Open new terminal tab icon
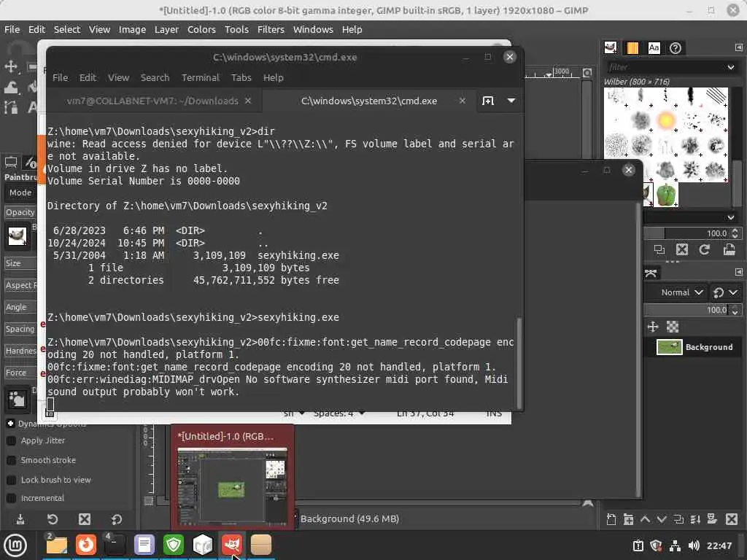 (488, 101)
